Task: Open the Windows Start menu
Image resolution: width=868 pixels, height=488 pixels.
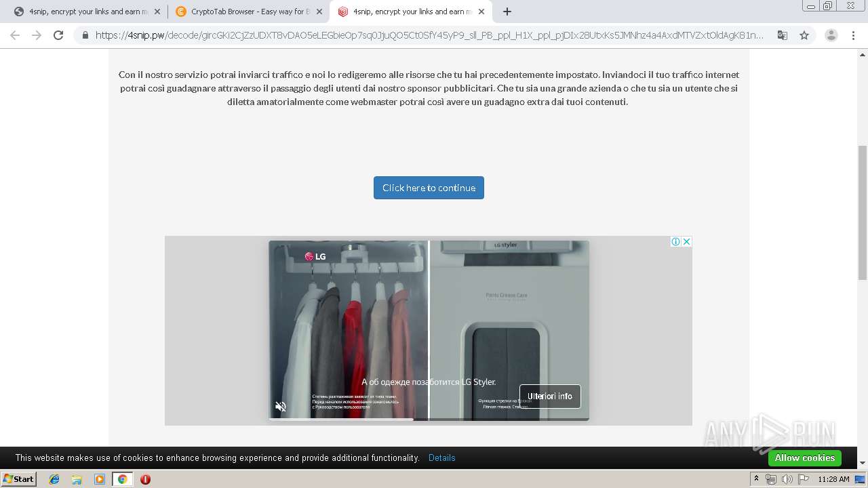Action: coord(19,479)
